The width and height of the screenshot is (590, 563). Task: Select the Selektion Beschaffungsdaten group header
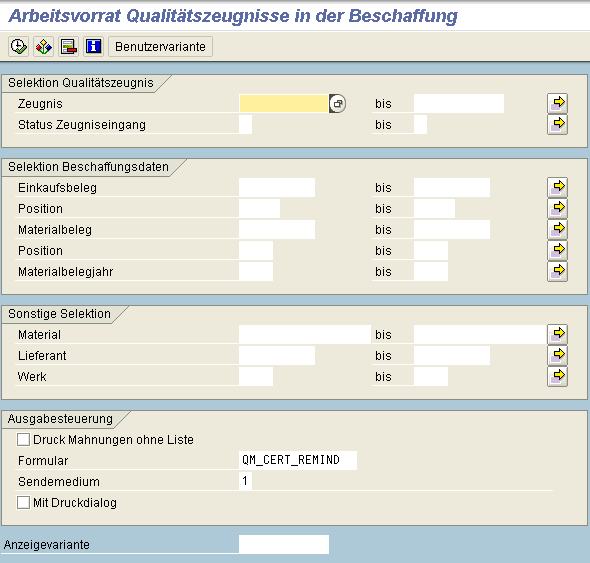(x=88, y=167)
